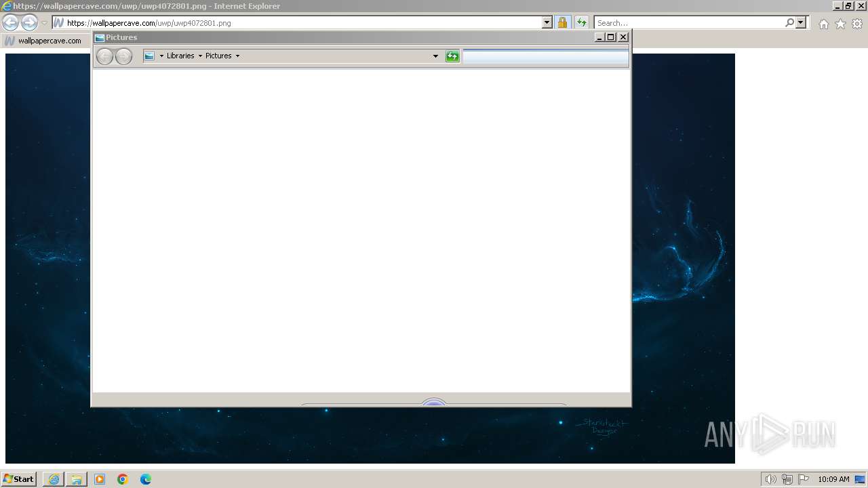Click Internet Explorer back button
This screenshot has height=488, width=868.
pyautogui.click(x=10, y=22)
